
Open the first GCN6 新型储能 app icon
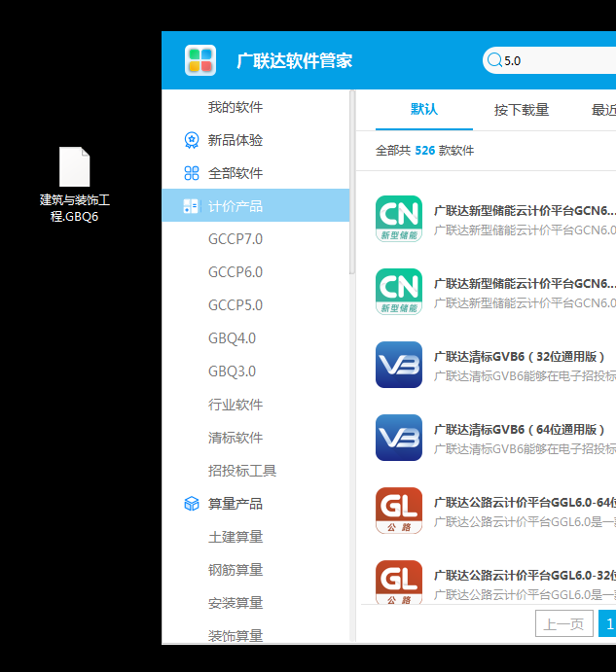(x=399, y=219)
